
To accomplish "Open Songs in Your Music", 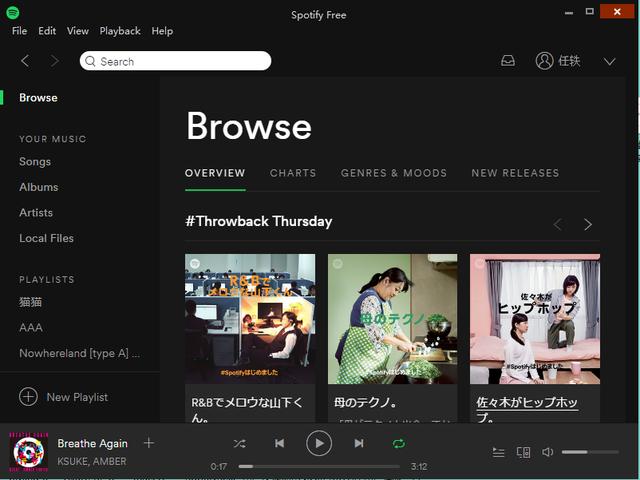I will point(35,162).
